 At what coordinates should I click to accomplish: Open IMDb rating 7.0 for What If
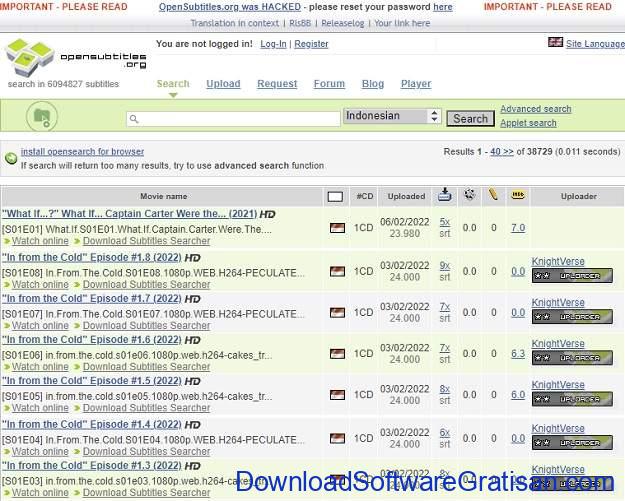pos(518,228)
